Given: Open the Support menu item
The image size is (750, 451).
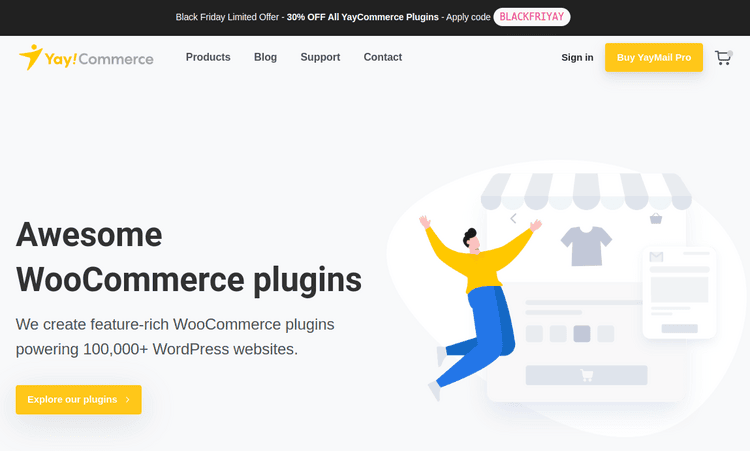Looking at the screenshot, I should [320, 58].
